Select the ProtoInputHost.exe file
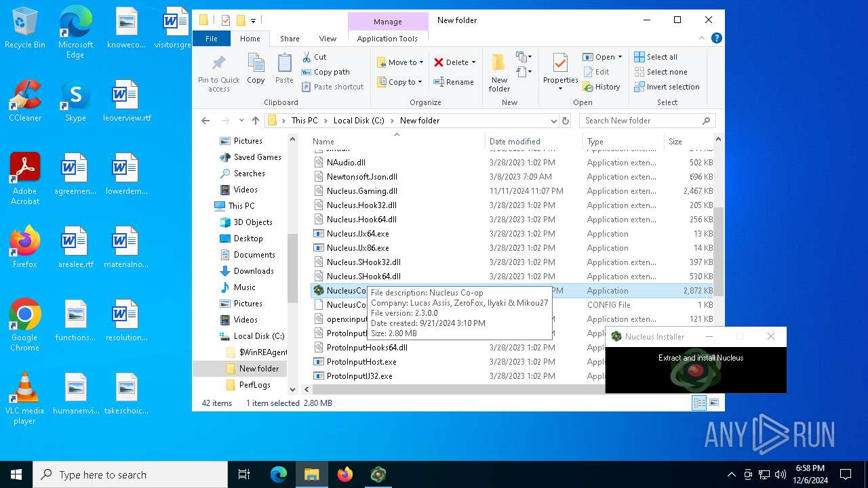The height and width of the screenshot is (488, 868). pyautogui.click(x=361, y=362)
